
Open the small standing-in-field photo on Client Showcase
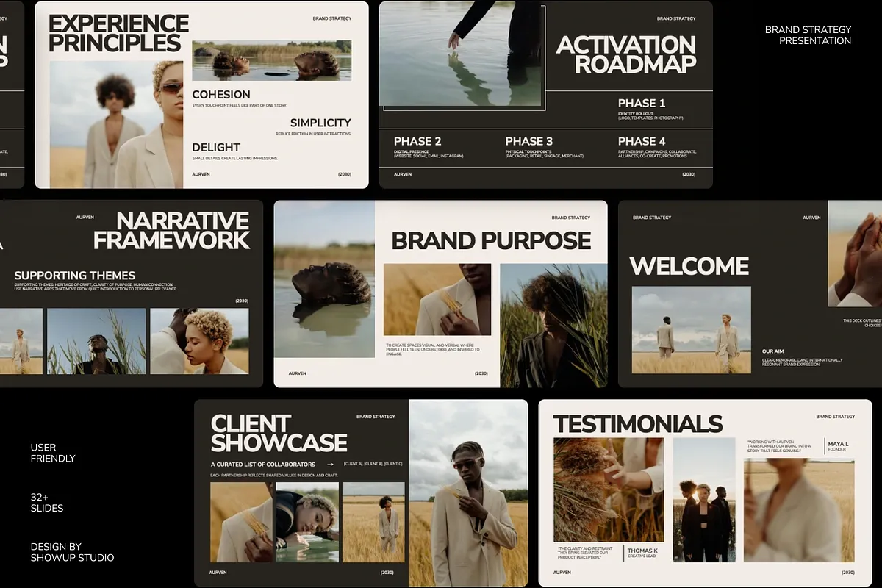373,522
